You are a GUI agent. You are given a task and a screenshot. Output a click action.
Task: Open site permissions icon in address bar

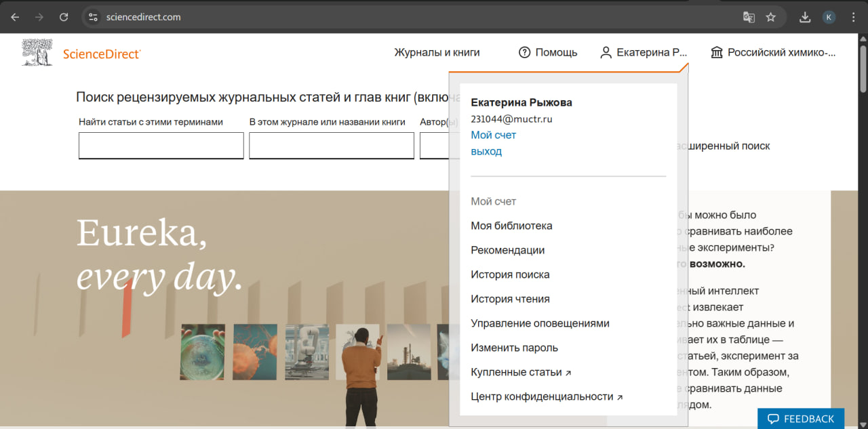pyautogui.click(x=92, y=16)
